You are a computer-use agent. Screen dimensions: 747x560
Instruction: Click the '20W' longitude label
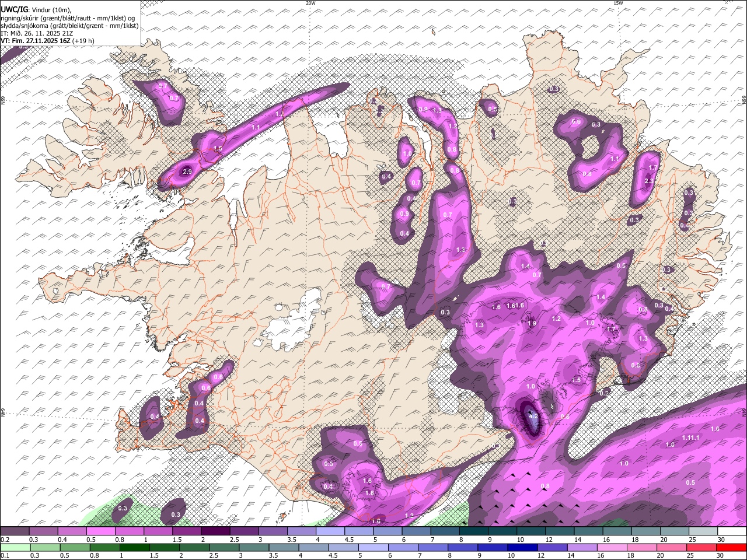tap(310, 3)
